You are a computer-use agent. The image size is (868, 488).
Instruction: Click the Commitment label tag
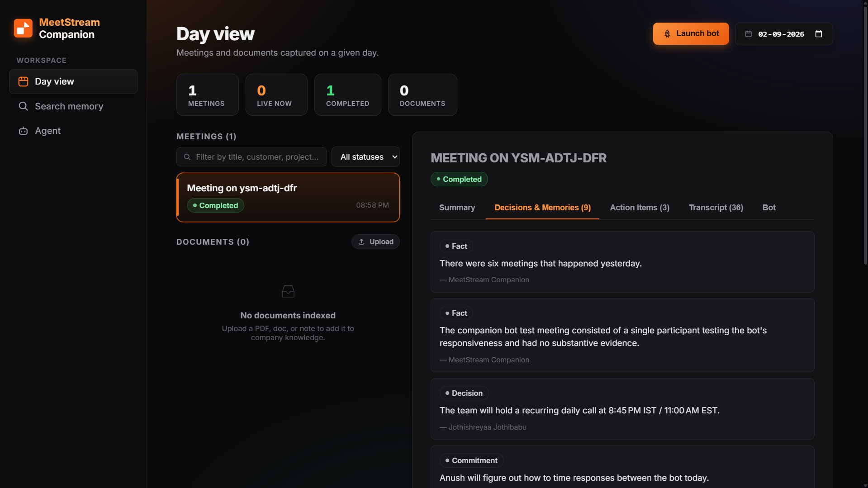pos(471,460)
